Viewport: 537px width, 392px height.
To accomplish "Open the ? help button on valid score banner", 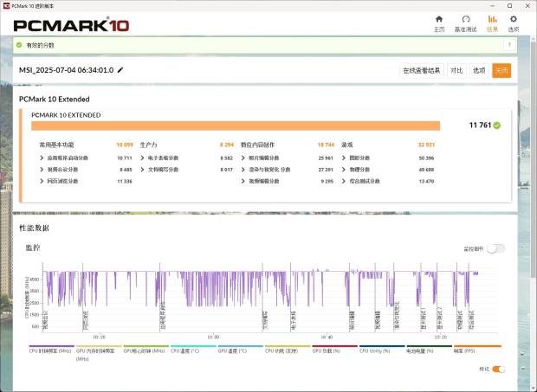I will (509, 45).
